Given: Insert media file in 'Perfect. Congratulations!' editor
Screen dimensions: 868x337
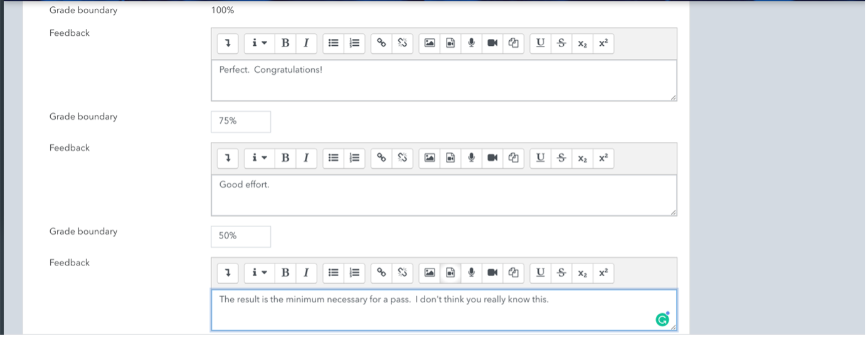Looking at the screenshot, I should point(450,43).
